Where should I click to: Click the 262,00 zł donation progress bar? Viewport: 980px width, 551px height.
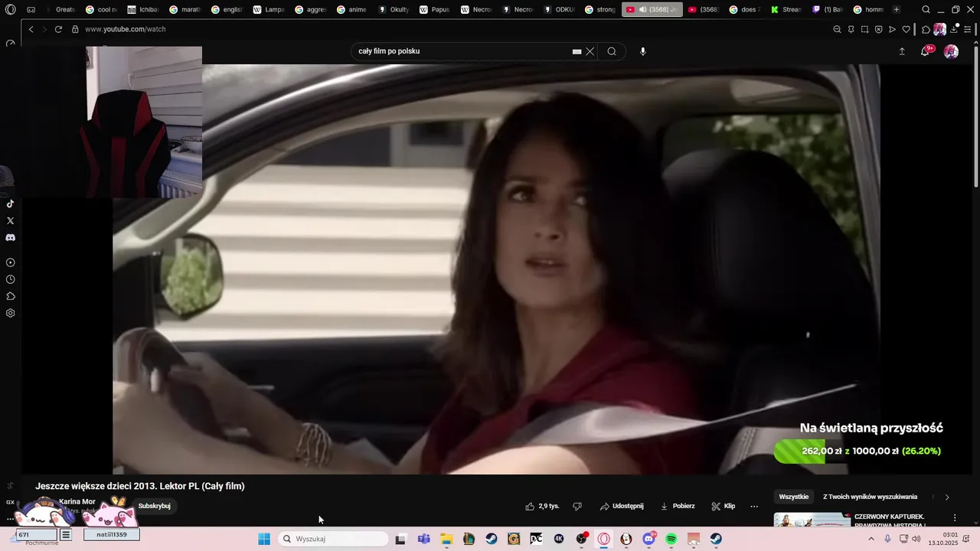[x=858, y=451]
